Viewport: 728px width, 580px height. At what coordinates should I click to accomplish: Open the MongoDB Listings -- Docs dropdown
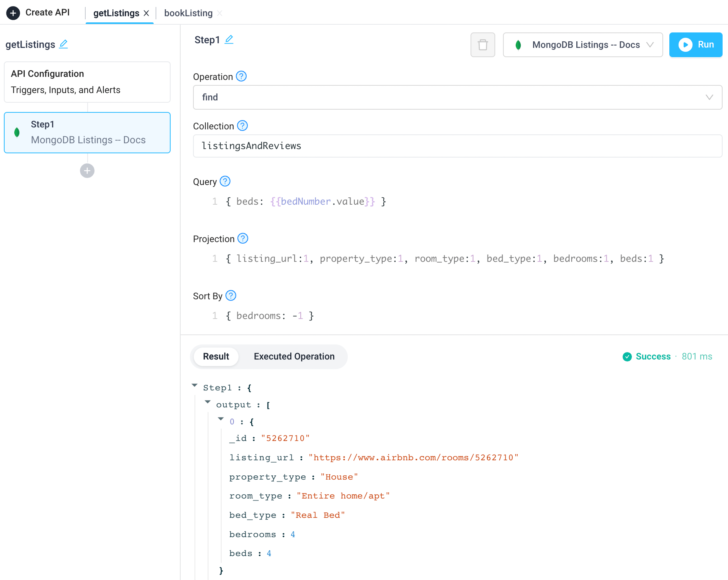click(x=651, y=45)
